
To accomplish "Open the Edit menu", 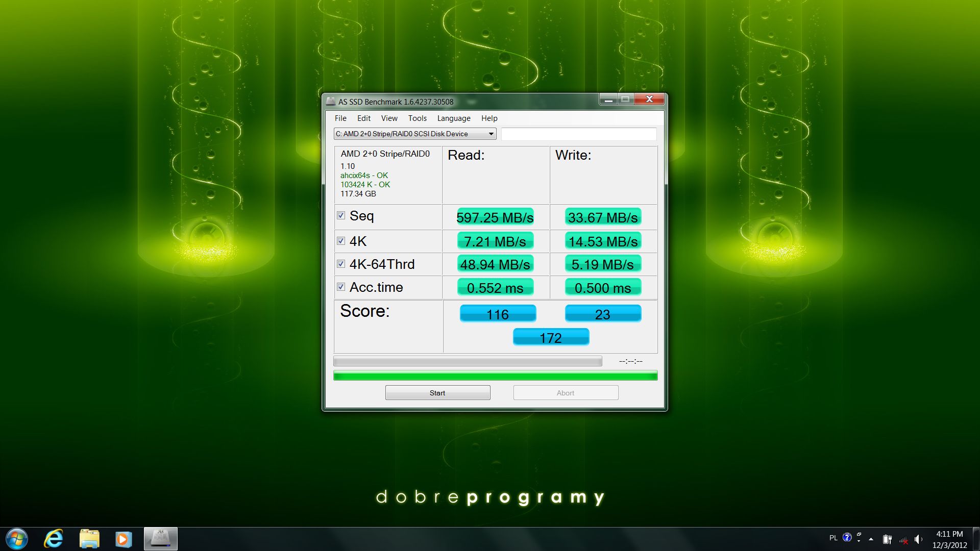I will (364, 118).
